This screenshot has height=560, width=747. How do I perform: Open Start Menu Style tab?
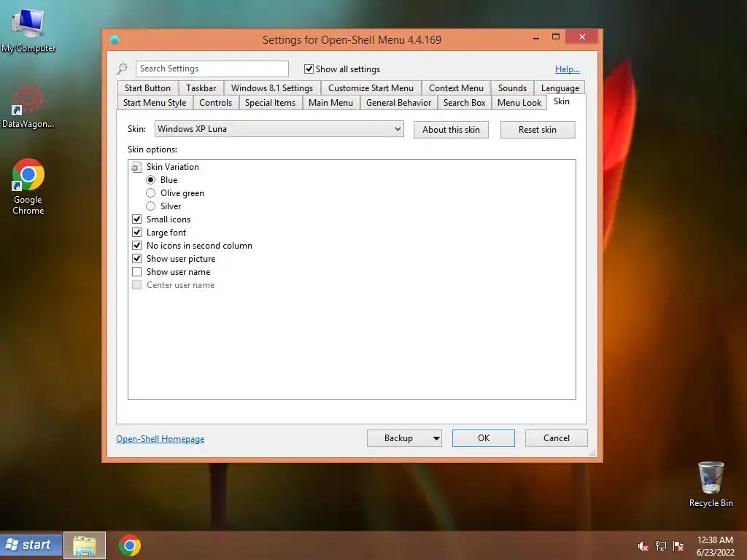point(155,103)
